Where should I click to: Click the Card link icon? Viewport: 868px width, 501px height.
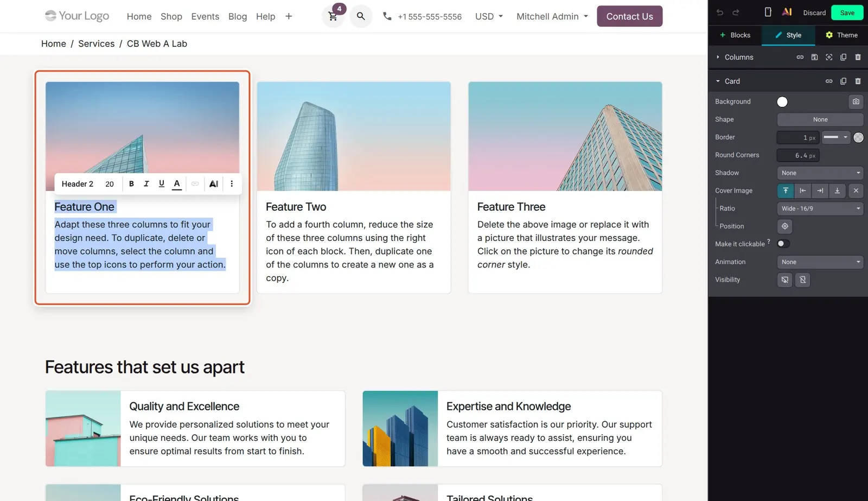829,81
